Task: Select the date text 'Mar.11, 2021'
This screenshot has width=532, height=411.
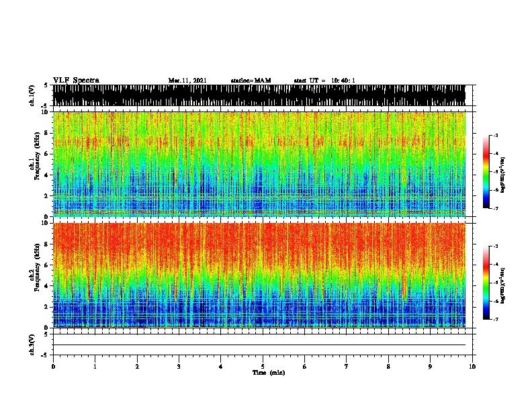Action: (x=187, y=81)
